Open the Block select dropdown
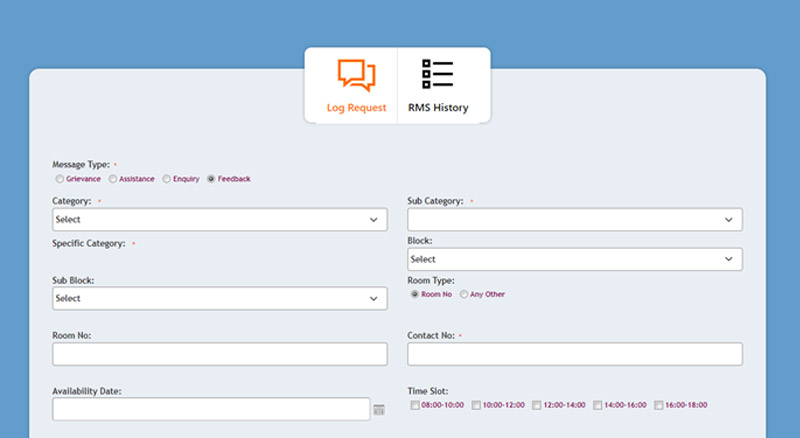Viewport: 800px width, 438px height. point(574,259)
